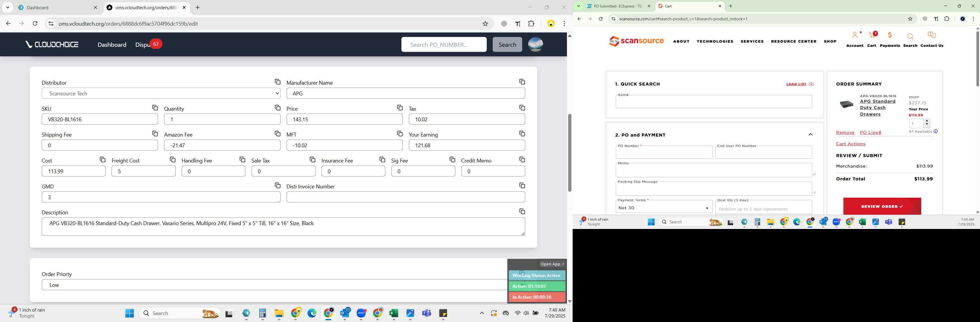Switch to PO Submitted ECExpress tab

point(619,6)
